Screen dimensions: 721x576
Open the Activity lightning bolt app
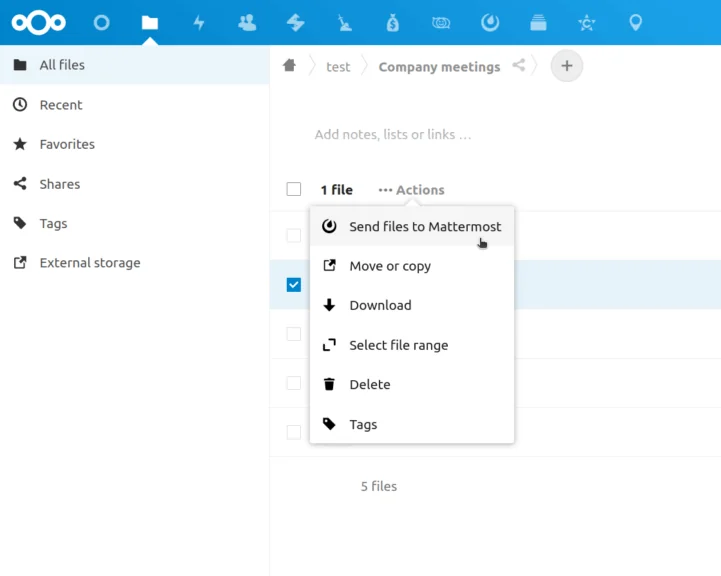(x=199, y=23)
